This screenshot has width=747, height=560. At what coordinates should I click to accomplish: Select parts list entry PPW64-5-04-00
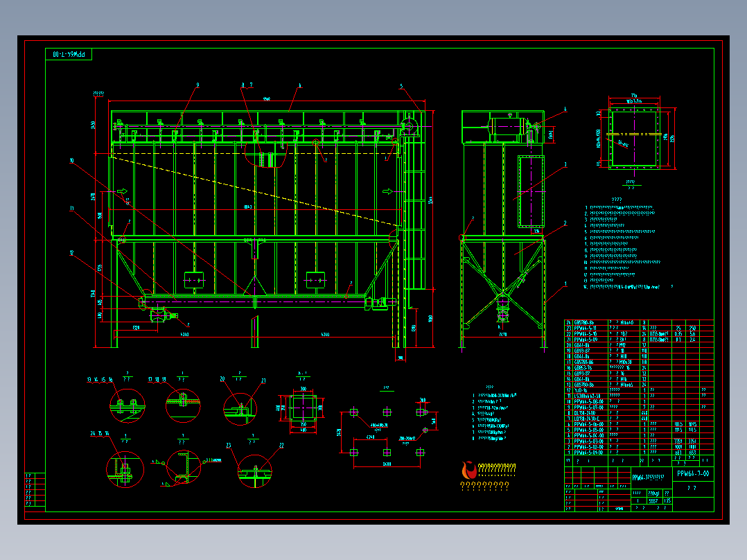(589, 436)
